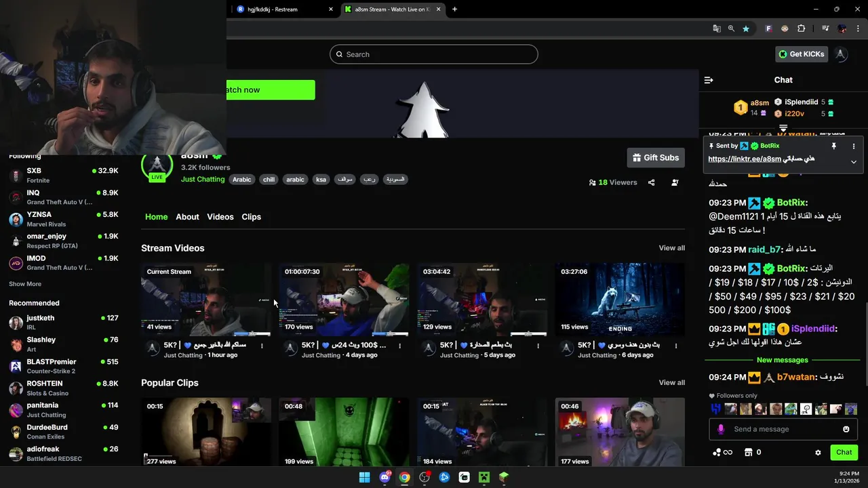Click the Kick search box

click(x=434, y=54)
